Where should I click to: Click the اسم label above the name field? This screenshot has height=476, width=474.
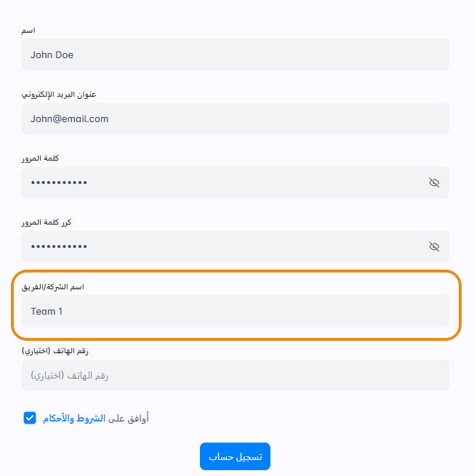coord(29,31)
